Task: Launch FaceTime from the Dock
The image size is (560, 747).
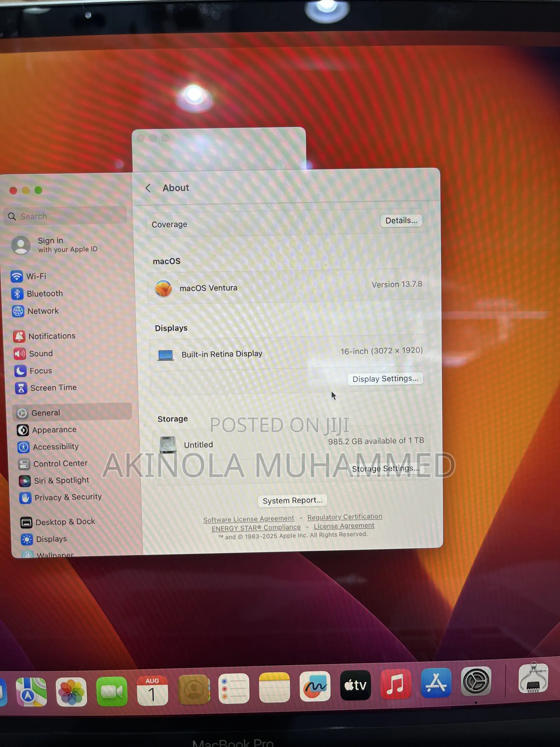Action: tap(112, 691)
